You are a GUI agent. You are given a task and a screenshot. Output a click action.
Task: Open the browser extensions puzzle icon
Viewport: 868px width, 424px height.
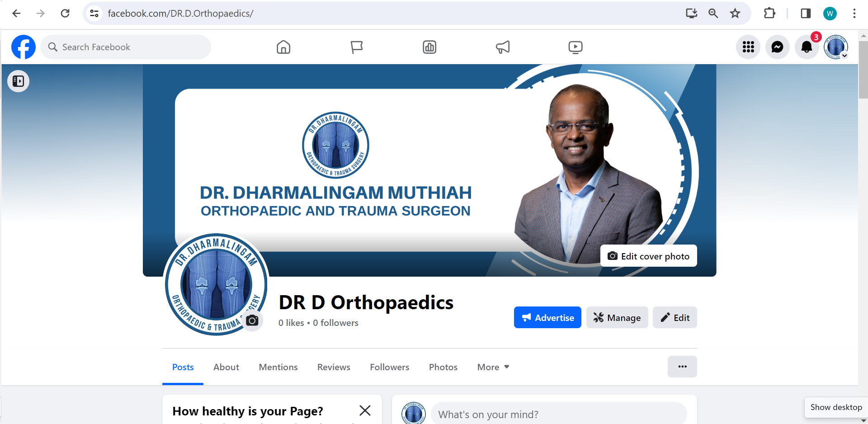tap(769, 14)
